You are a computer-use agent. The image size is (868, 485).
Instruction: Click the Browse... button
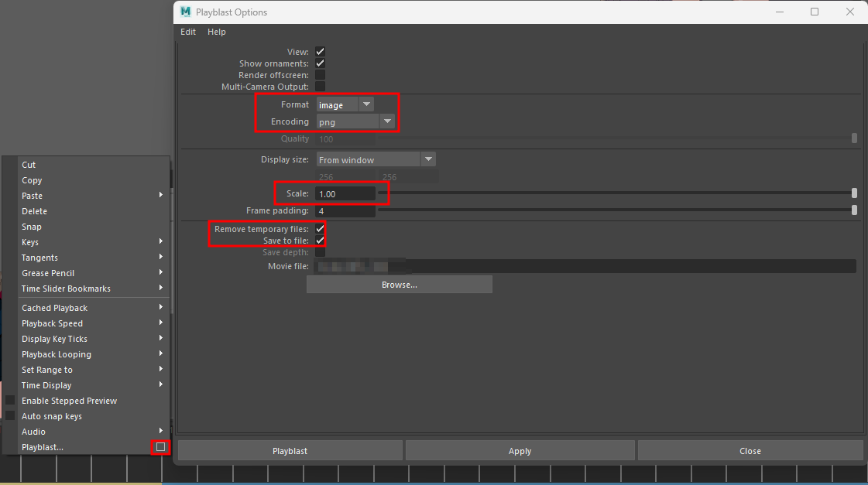399,285
